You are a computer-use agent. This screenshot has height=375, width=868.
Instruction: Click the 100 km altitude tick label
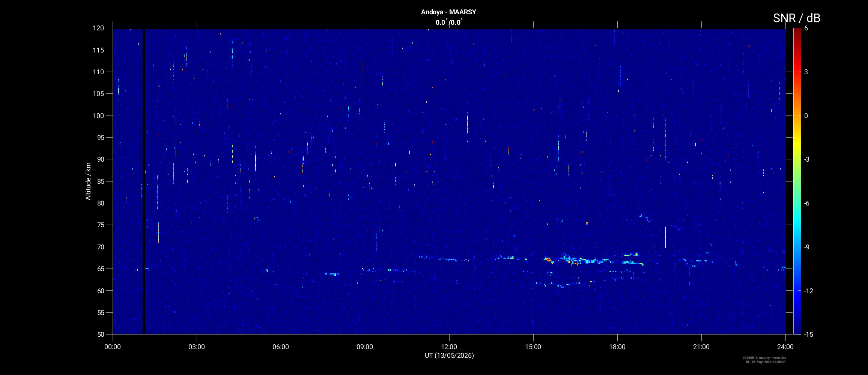tap(98, 115)
